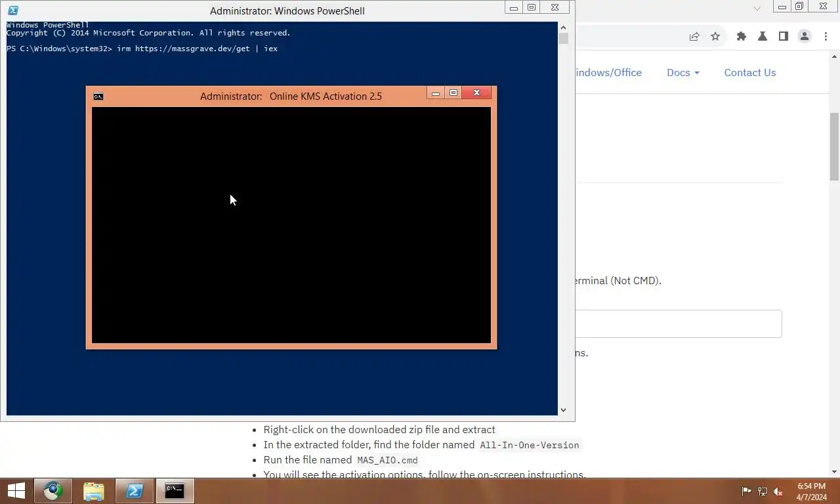This screenshot has width=840, height=504.
Task: Open File Explorer from the taskbar
Action: click(94, 491)
